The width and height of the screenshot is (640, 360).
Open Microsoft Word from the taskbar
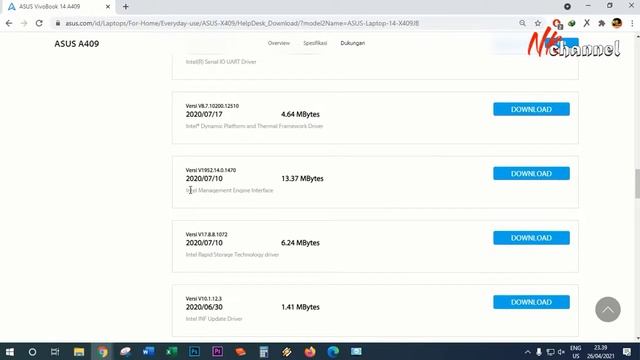[149, 351]
